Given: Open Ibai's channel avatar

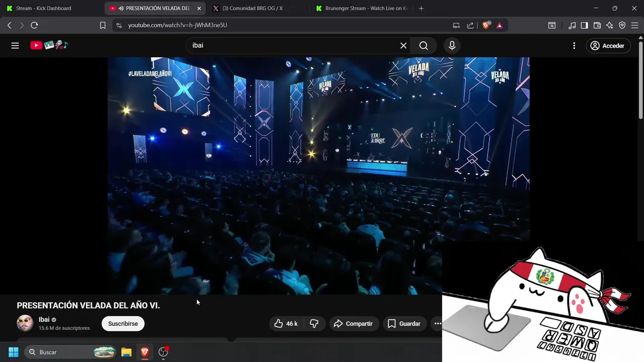Looking at the screenshot, I should [x=25, y=323].
